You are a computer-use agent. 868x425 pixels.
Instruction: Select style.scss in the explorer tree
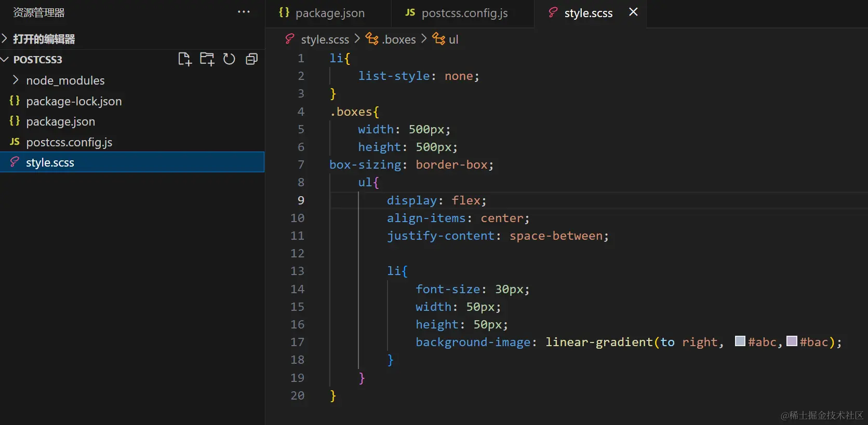(132, 162)
